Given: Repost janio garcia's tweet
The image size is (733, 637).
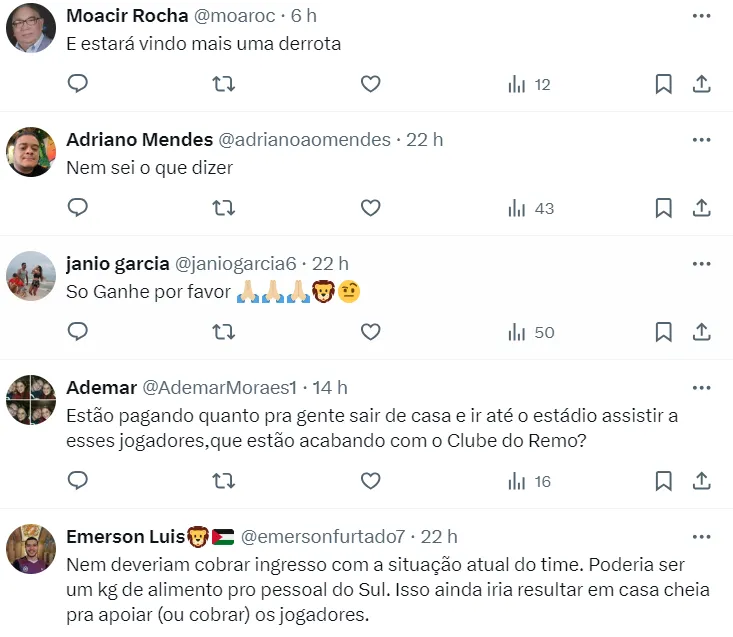Looking at the screenshot, I should [x=224, y=332].
